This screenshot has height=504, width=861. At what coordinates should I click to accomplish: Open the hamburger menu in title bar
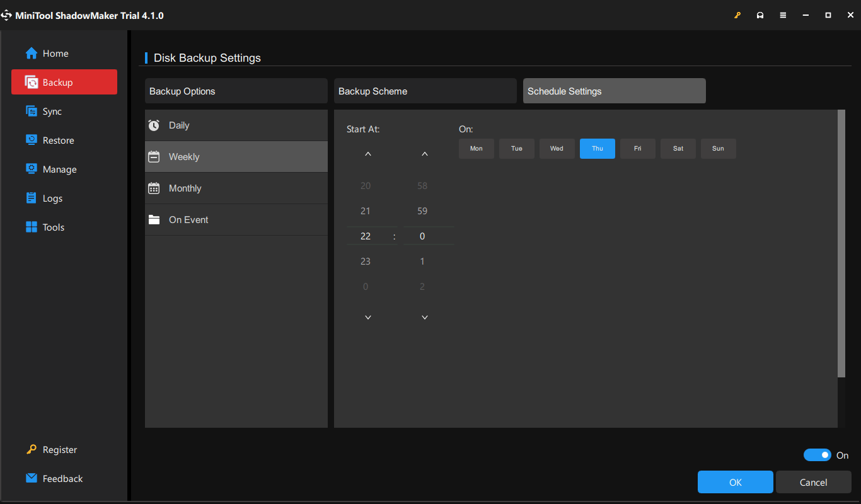783,14
